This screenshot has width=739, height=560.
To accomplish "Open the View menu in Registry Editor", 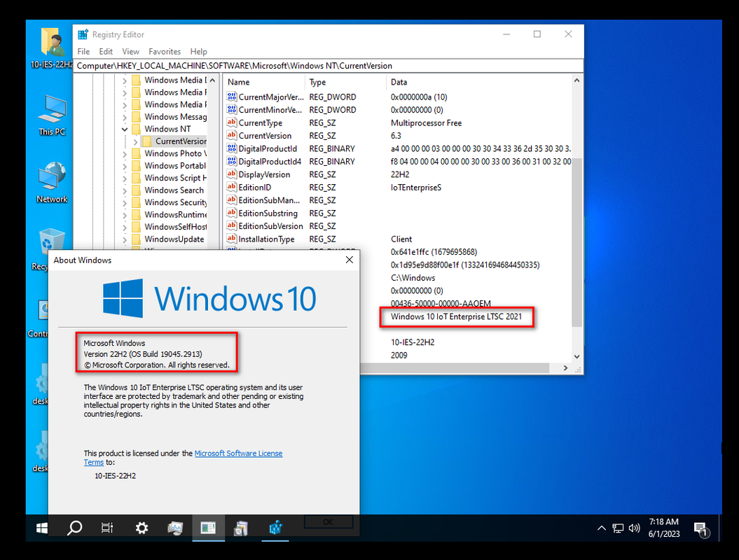I will [x=130, y=51].
